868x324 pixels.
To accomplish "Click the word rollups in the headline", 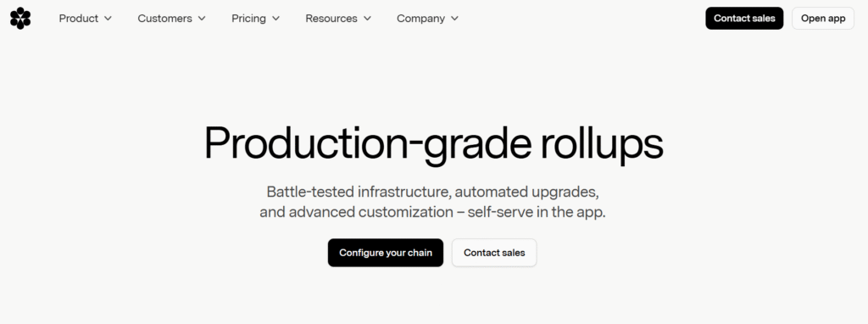I will tap(601, 144).
